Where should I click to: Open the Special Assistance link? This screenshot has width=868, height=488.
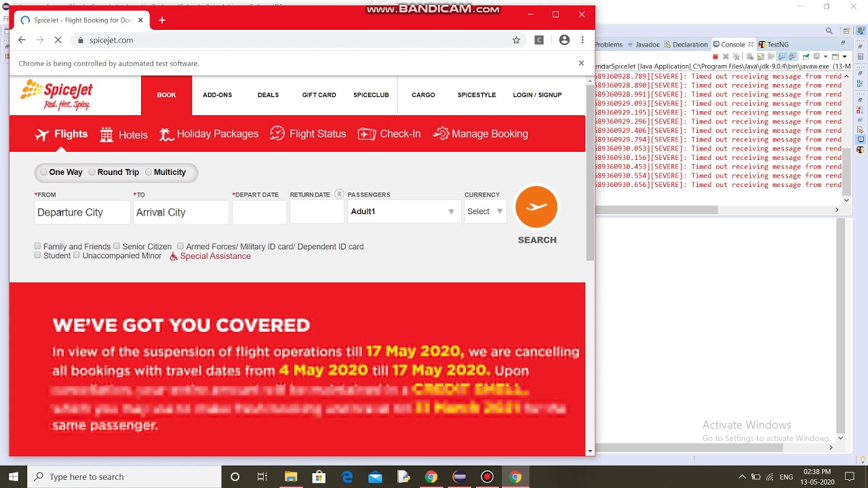pyautogui.click(x=210, y=256)
